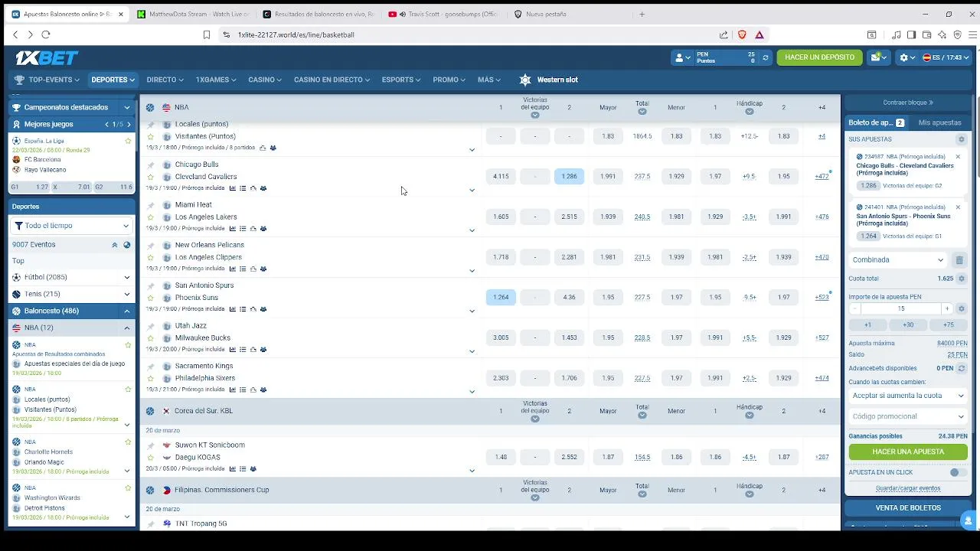Open statistics icon for Chicago Bulls match

(233, 188)
